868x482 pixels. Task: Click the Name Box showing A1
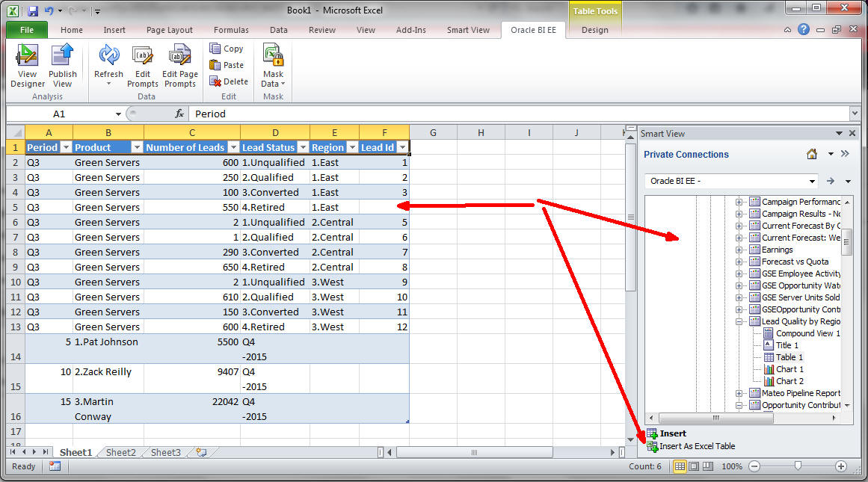60,114
